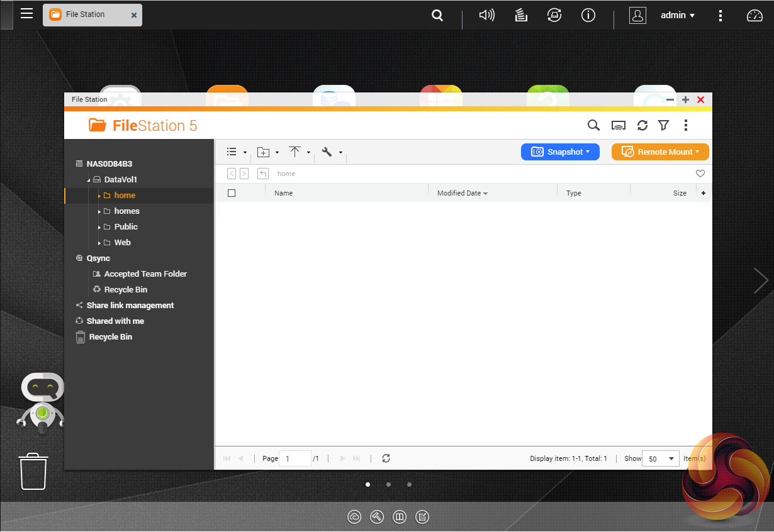
Task: Open the feedback bottom dock icon
Action: coord(423,517)
